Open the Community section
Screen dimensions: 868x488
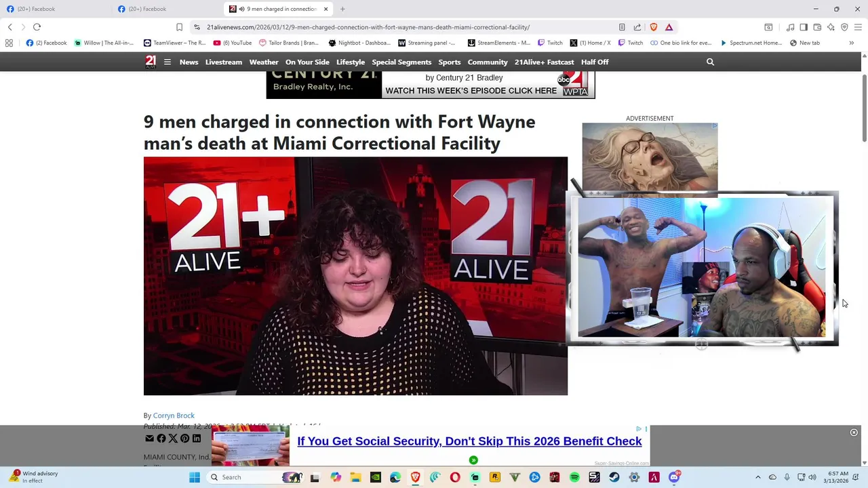pos(488,62)
